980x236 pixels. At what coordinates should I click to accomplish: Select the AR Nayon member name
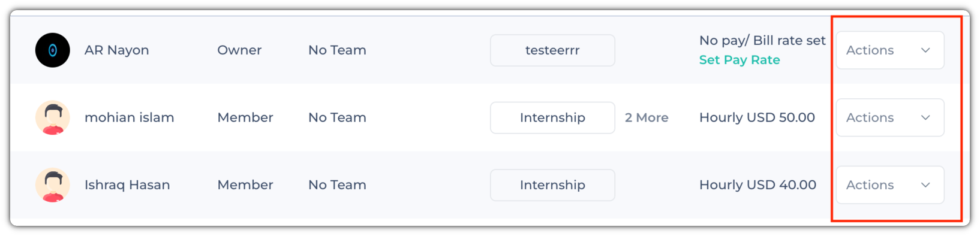(117, 50)
